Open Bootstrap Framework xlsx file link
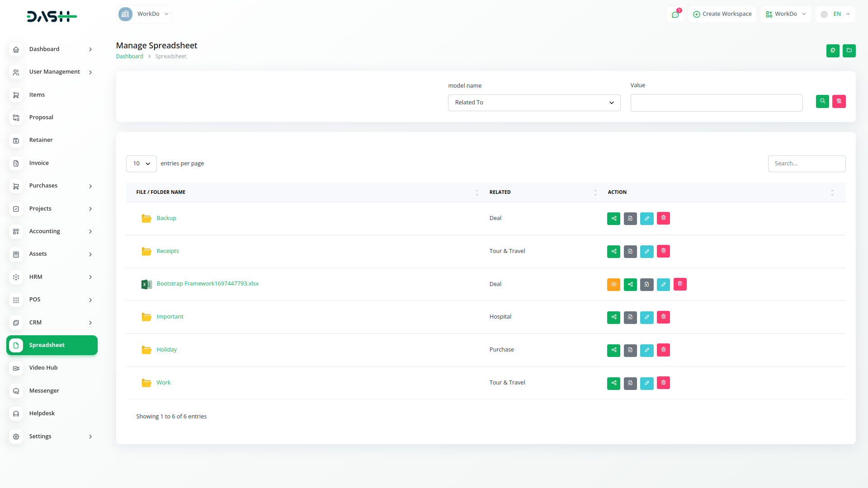The image size is (868, 488). pyautogui.click(x=208, y=284)
